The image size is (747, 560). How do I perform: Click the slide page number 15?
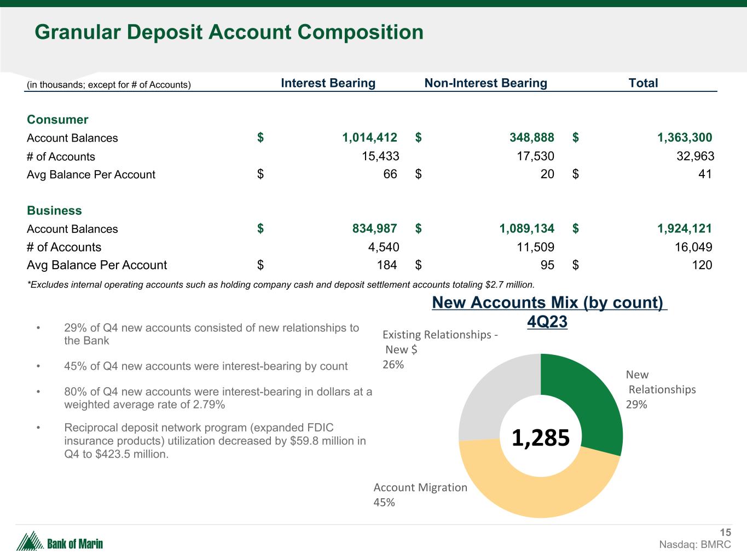(x=725, y=533)
